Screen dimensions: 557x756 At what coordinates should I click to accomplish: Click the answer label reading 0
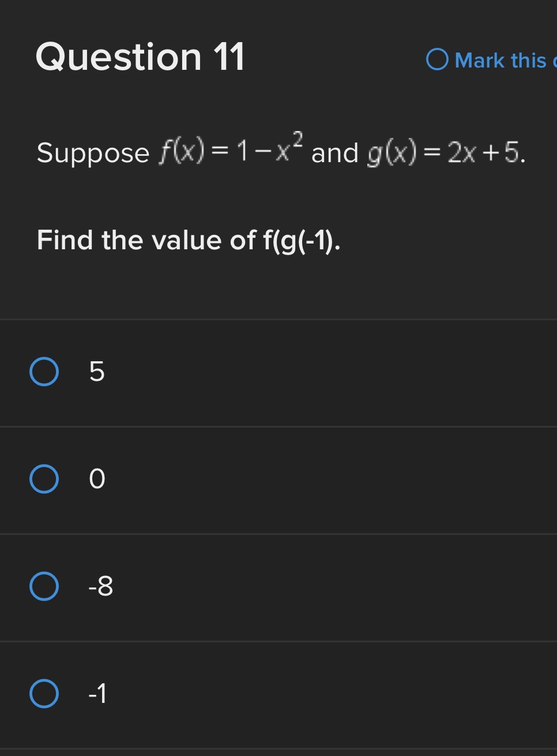96,479
